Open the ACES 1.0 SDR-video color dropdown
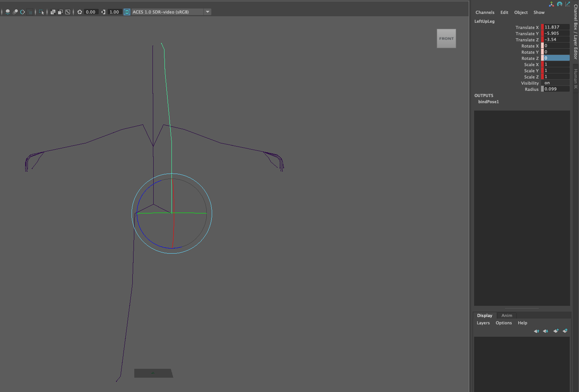The height and width of the screenshot is (392, 579). click(x=207, y=12)
